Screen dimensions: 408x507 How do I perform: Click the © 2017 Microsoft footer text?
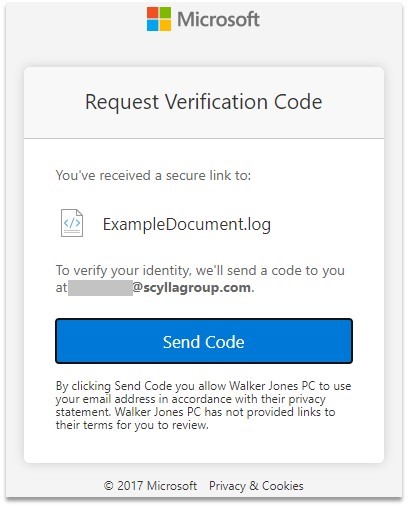[x=150, y=486]
